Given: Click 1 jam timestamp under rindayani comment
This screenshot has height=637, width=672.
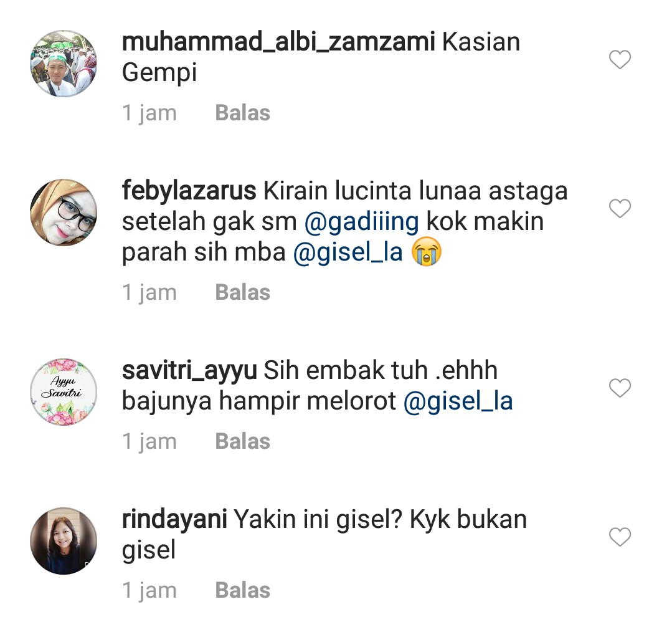Looking at the screenshot, I should pyautogui.click(x=149, y=590).
